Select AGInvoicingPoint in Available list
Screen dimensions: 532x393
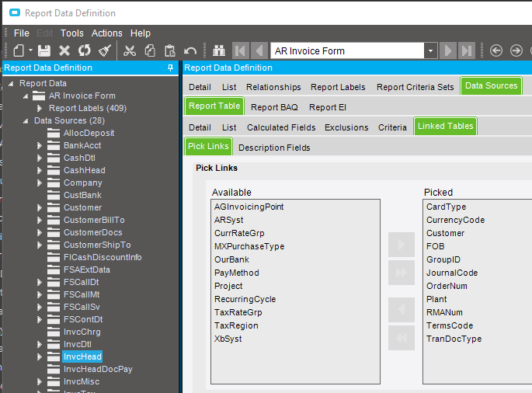(x=249, y=207)
